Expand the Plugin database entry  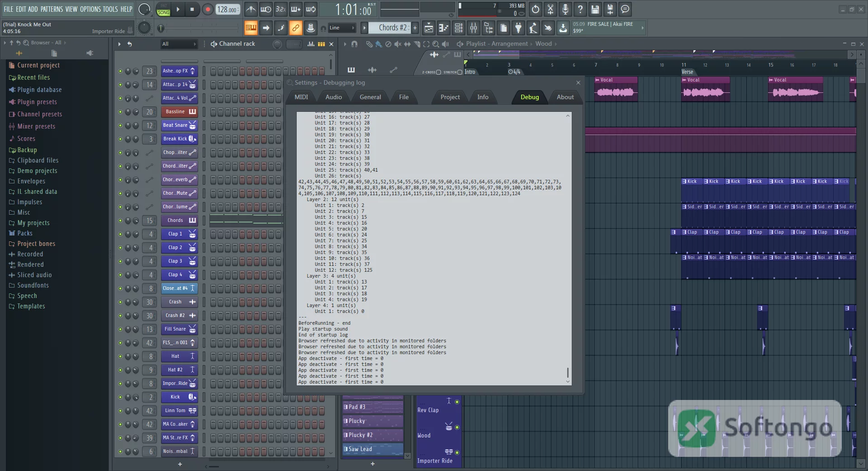39,90
